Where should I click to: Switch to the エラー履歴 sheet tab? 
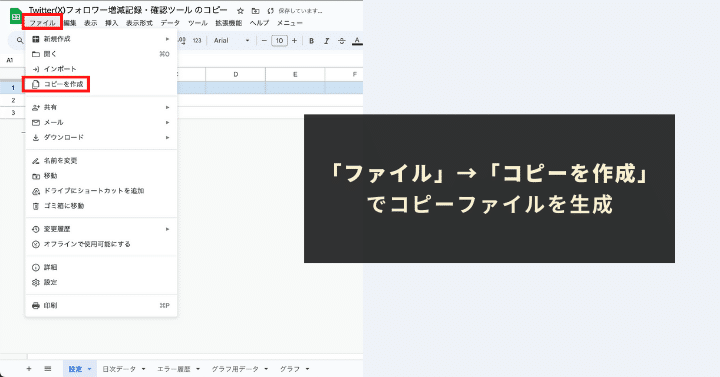tap(174, 369)
